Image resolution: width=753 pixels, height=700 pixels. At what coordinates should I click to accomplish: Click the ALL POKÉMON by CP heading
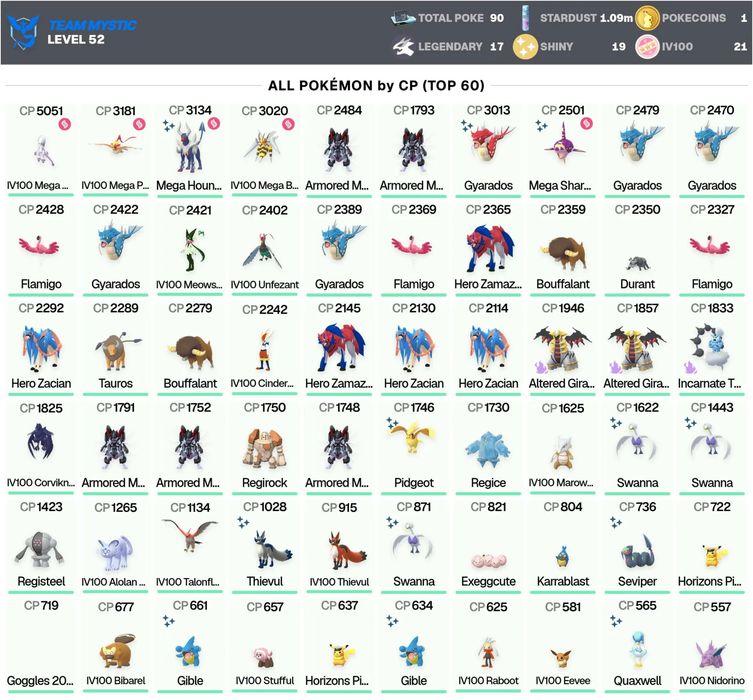(376, 85)
